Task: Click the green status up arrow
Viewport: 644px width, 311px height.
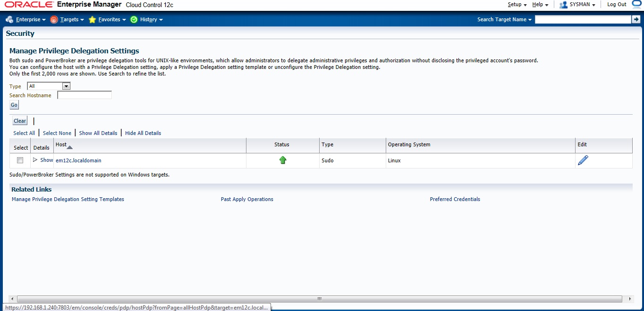Action: 283,160
